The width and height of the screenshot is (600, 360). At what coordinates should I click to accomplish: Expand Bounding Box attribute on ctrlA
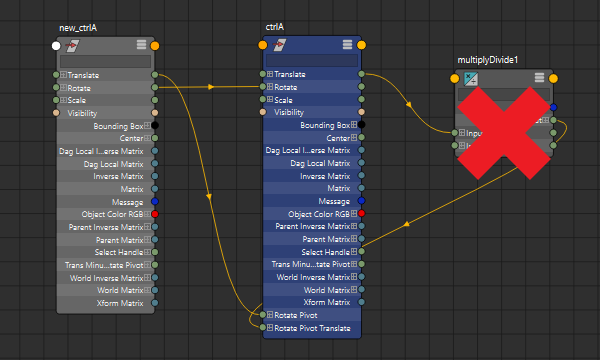point(354,125)
